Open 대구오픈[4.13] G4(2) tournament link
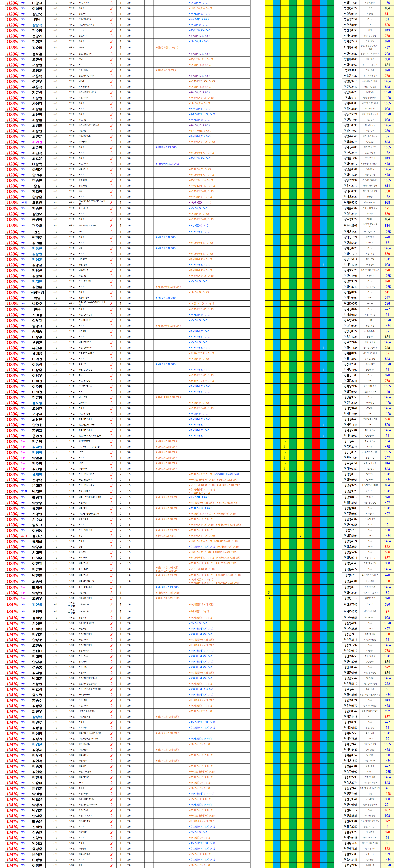 [199, 497]
